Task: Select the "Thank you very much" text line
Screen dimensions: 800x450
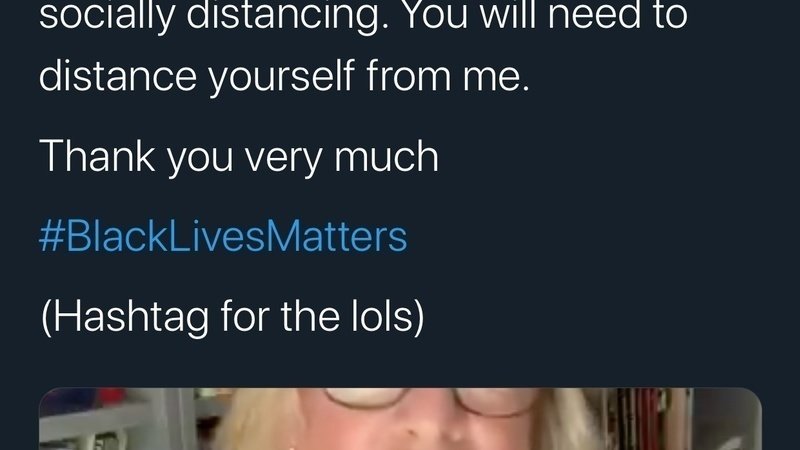Action: 239,158
